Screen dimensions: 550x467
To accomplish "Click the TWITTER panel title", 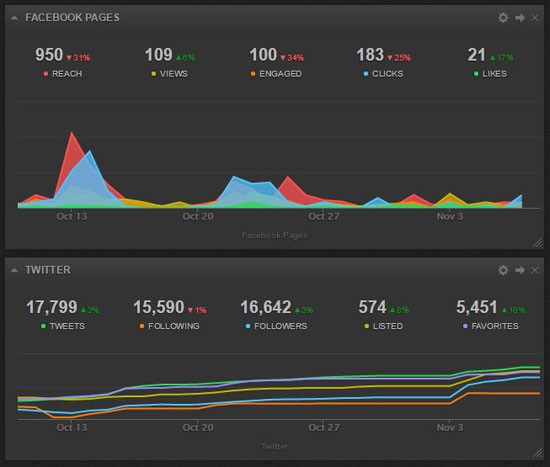I will (48, 270).
